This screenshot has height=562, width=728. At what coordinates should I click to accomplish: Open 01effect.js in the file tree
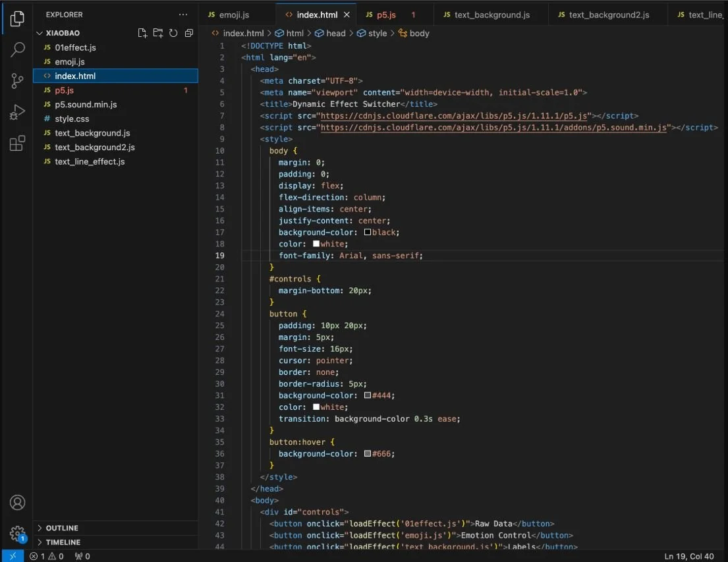pyautogui.click(x=115, y=47)
